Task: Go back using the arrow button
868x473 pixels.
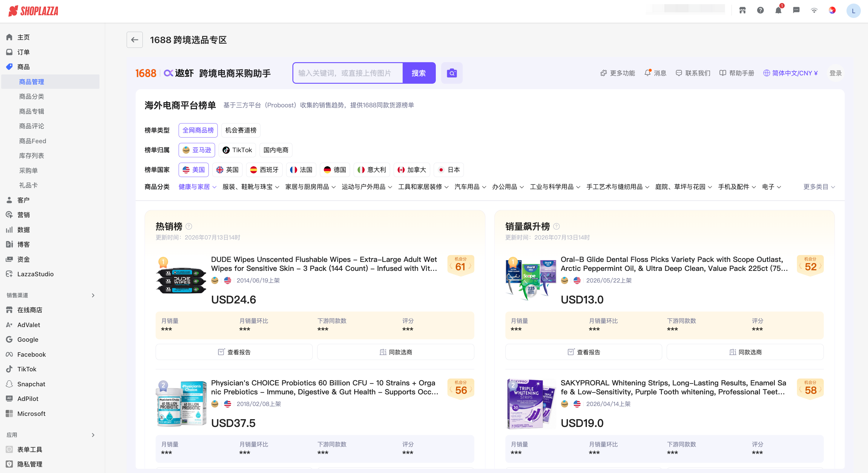Action: pos(135,40)
